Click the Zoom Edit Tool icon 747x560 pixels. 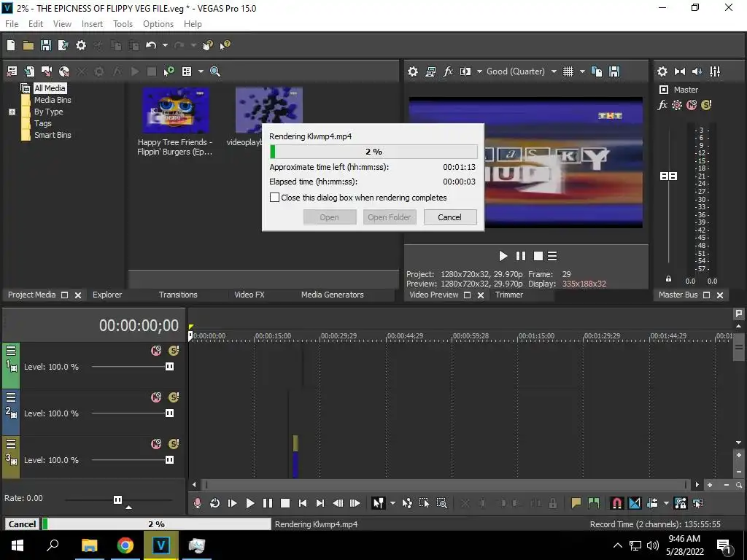[x=442, y=503]
